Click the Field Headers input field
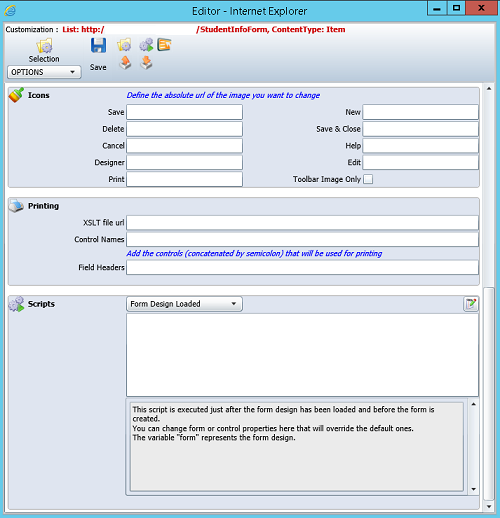The height and width of the screenshot is (518, 500). (302, 267)
